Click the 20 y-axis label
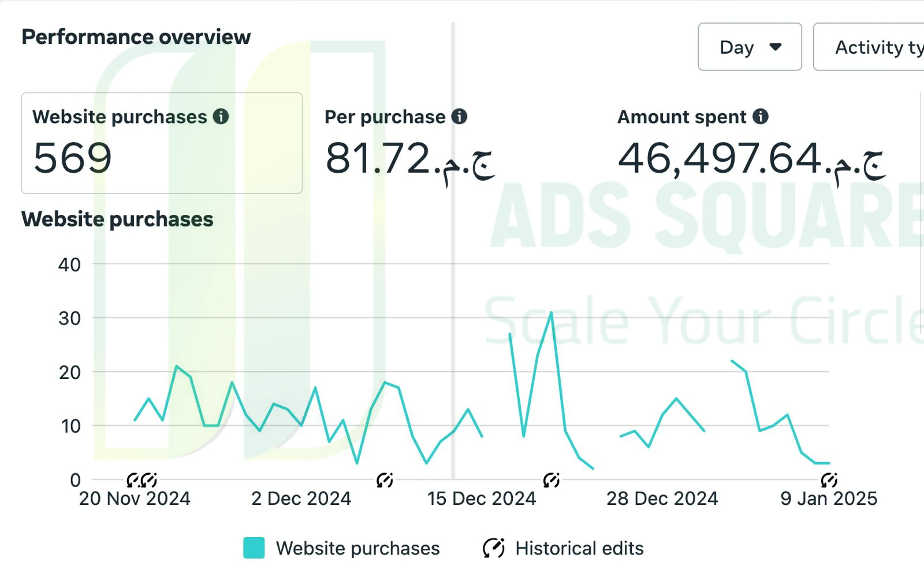The height and width of the screenshot is (580, 924). (x=69, y=373)
